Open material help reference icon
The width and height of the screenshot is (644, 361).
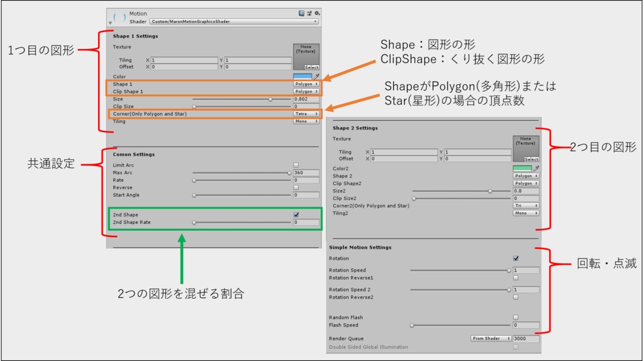pos(301,14)
